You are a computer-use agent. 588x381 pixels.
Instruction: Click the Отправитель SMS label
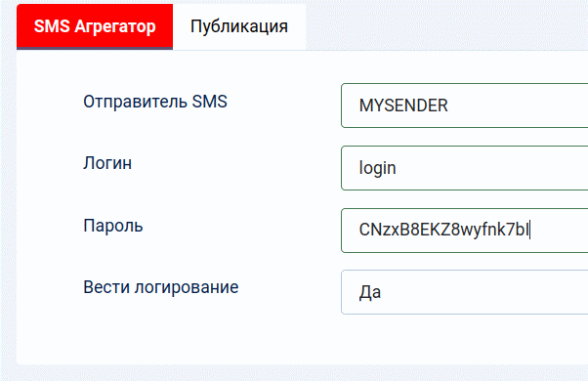[155, 102]
